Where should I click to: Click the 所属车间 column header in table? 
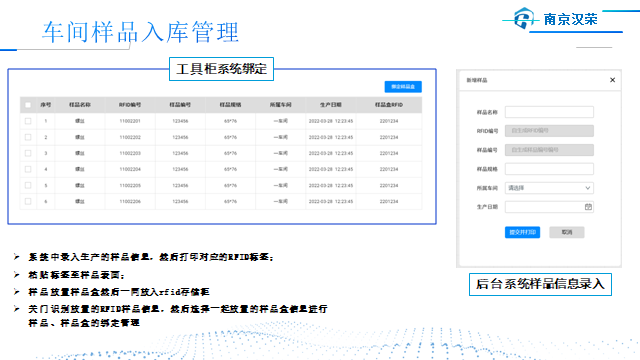280,105
